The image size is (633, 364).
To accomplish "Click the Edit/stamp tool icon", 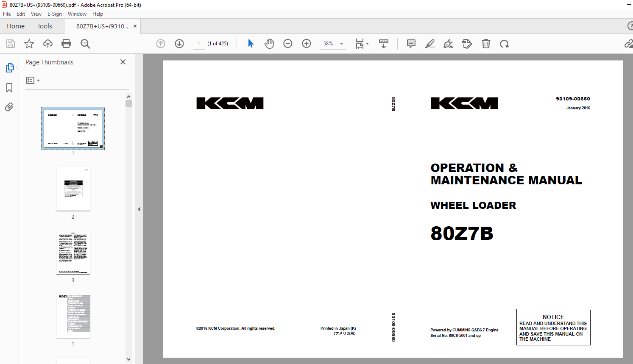I will (467, 44).
